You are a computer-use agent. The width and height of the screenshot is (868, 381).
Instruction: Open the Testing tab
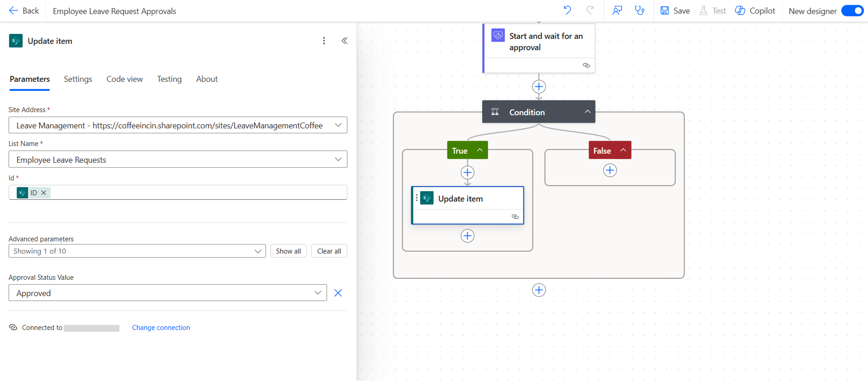click(169, 79)
